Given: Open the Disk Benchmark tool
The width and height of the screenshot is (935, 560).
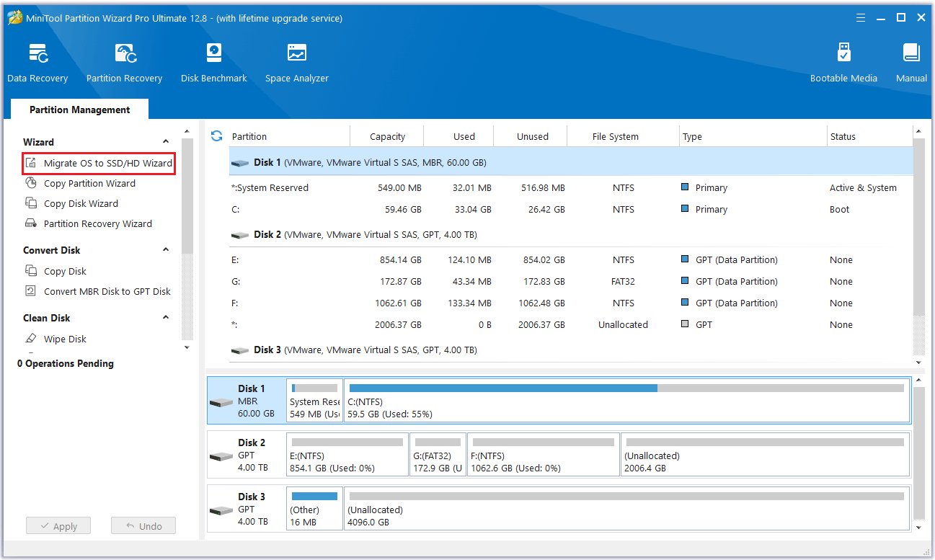Looking at the screenshot, I should tap(213, 63).
